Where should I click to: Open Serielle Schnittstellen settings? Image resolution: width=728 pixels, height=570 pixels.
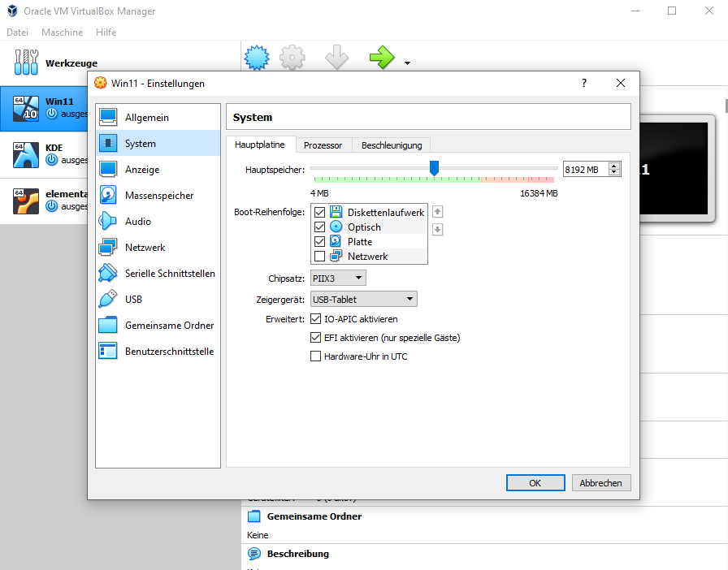[x=158, y=274]
